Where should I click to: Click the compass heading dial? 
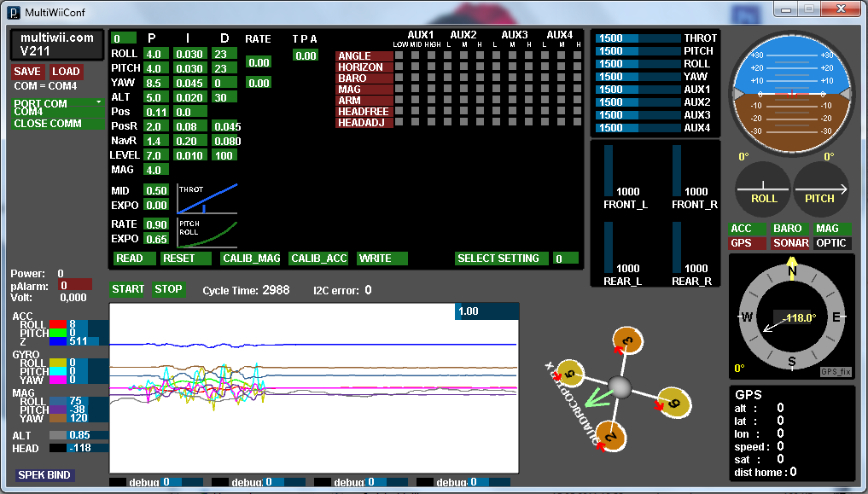pos(791,317)
